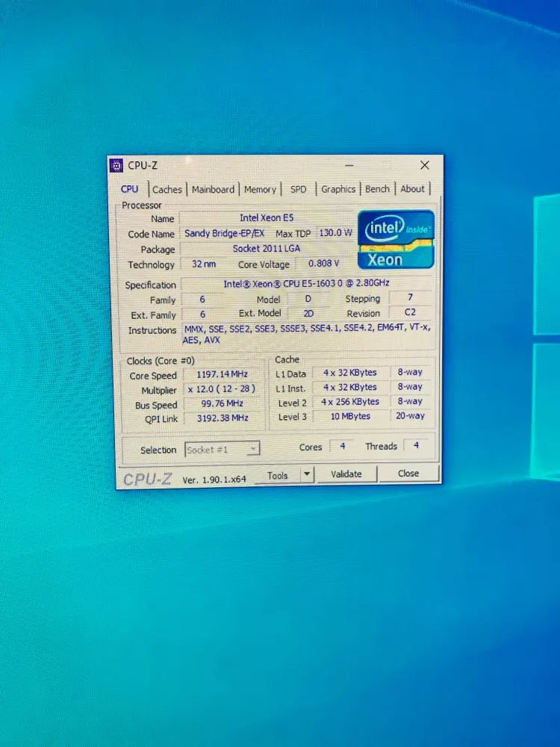The width and height of the screenshot is (560, 747).
Task: Open the Memory tab
Action: (260, 190)
